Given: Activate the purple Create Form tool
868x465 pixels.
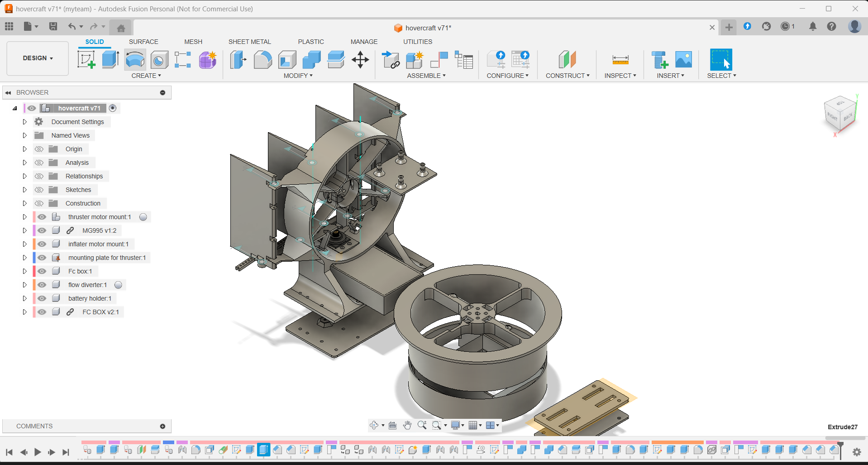Looking at the screenshot, I should click(207, 59).
